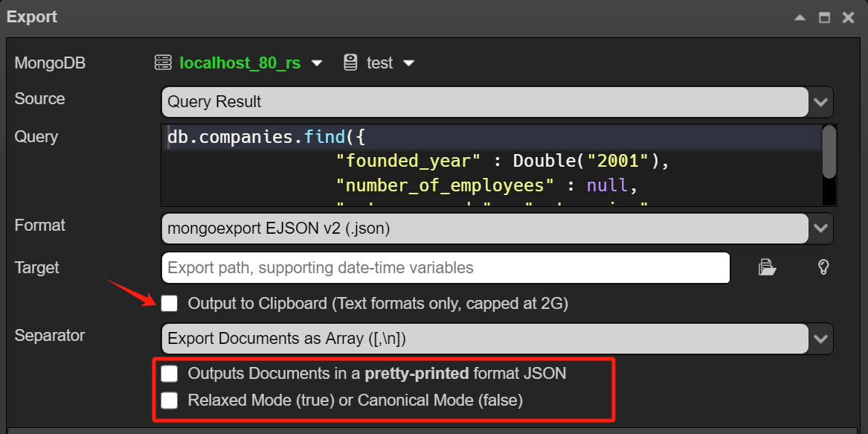The height and width of the screenshot is (434, 868).
Task: Click the Output to Clipboard label text
Action: pyautogui.click(x=378, y=303)
